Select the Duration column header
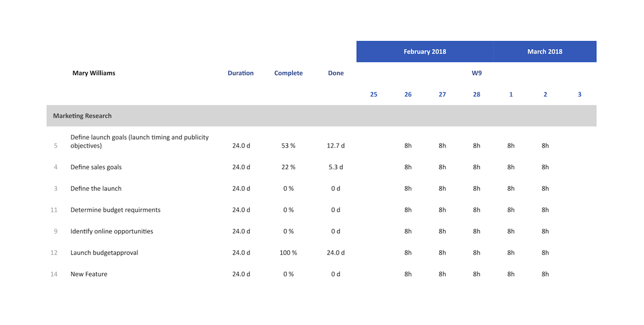This screenshot has width=644, height=325. (x=240, y=73)
